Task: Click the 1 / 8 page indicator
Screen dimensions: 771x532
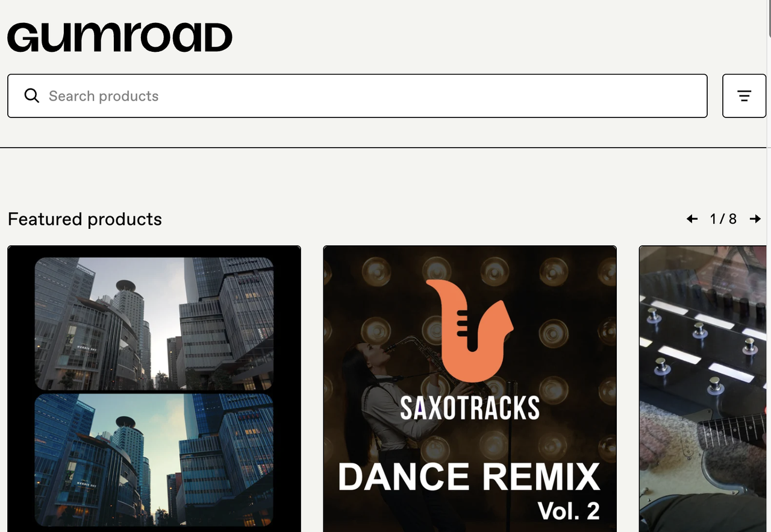Action: coord(723,219)
